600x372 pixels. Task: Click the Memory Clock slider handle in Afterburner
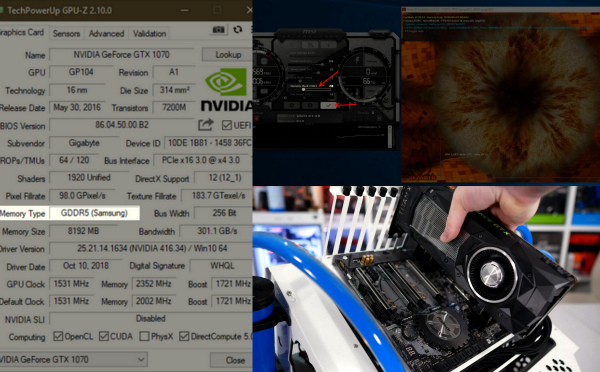pos(303,89)
